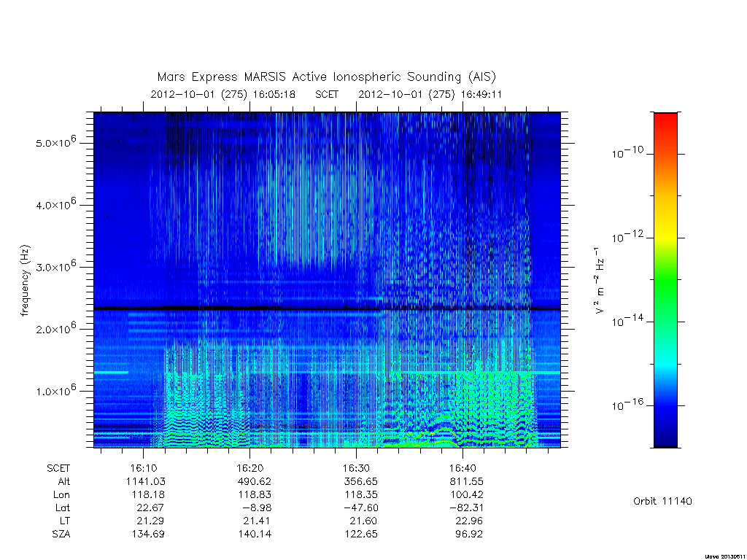
Task: Click the 'Alt' row label
Action: 64,481
